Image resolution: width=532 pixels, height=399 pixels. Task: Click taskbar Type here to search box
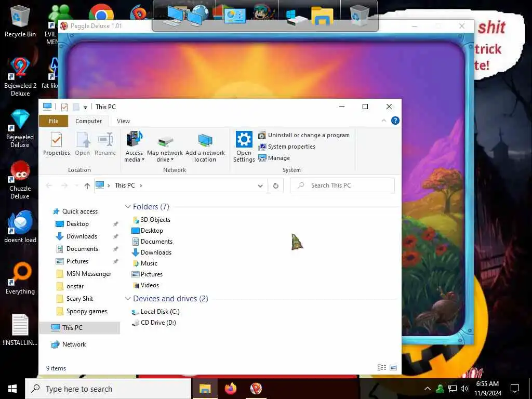pyautogui.click(x=108, y=389)
